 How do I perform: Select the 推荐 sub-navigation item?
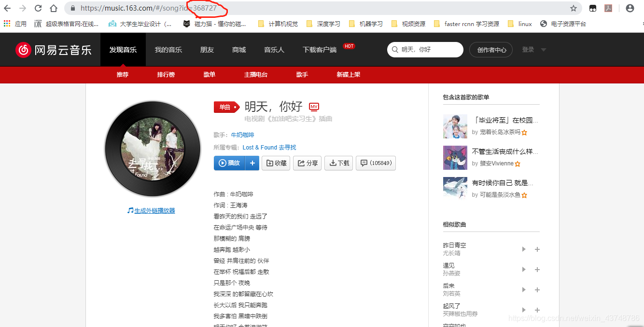123,75
